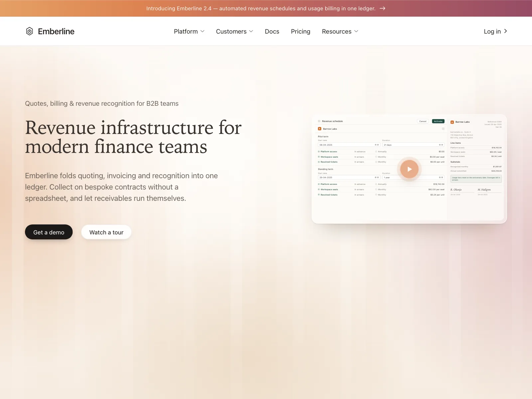Go to the Docs page

[x=272, y=31]
